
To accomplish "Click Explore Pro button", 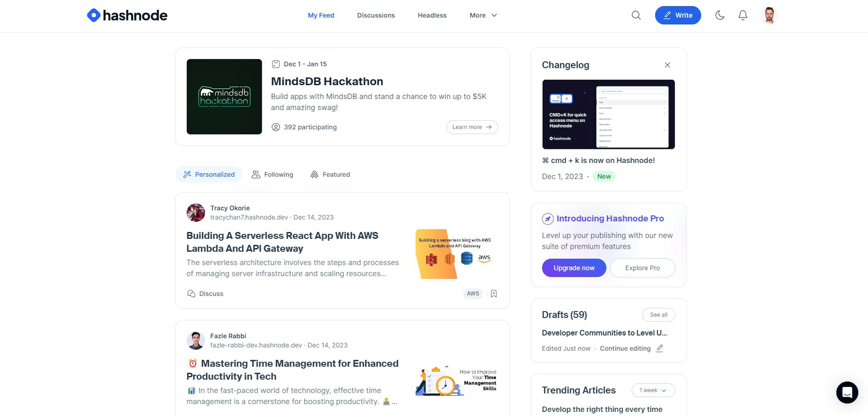I will [x=642, y=268].
